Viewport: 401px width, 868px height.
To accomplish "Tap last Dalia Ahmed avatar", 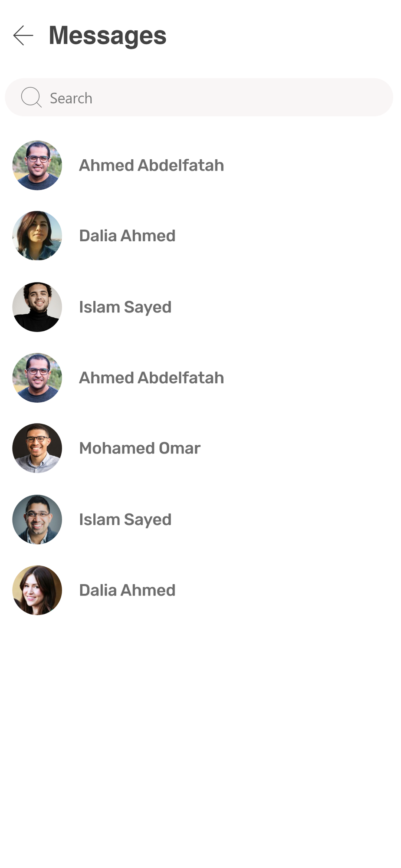I will click(37, 590).
